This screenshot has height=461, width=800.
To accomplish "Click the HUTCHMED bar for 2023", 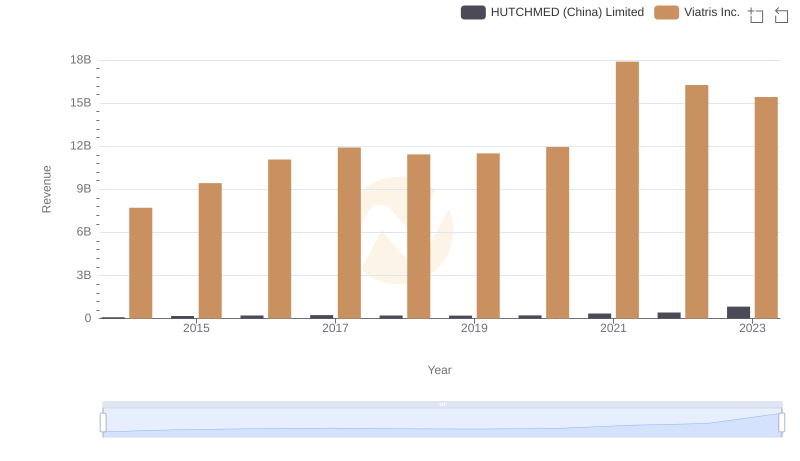I will tap(738, 313).
